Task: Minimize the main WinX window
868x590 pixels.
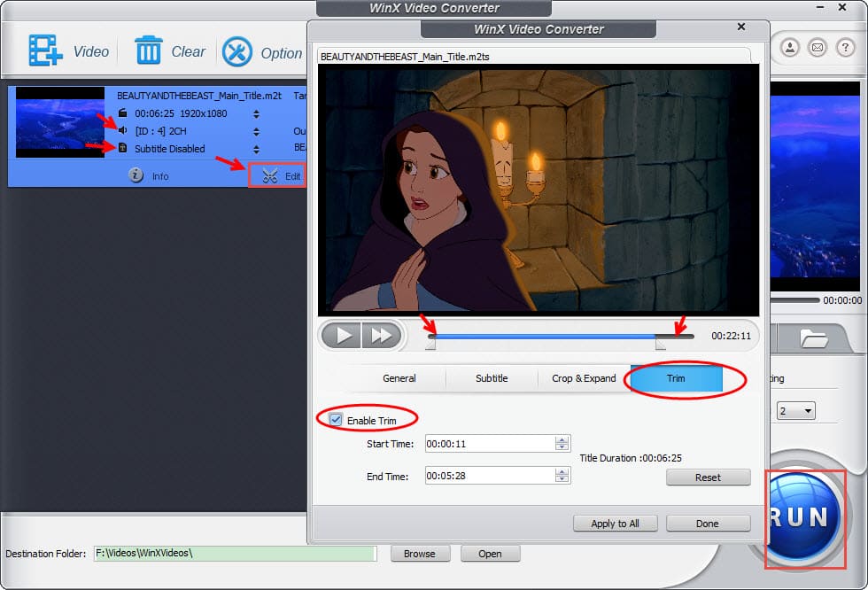Action: click(x=820, y=7)
